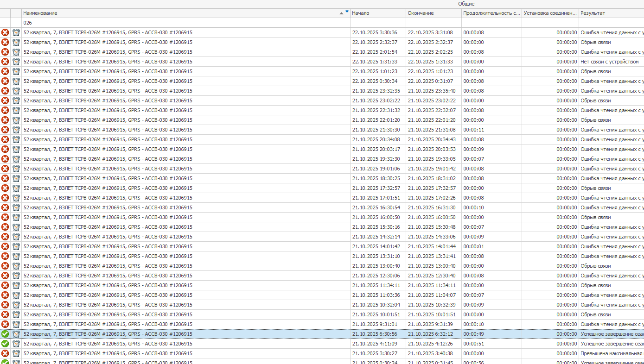Click red error icon for session started 21.10.2025 17:32:57

coord(5,188)
